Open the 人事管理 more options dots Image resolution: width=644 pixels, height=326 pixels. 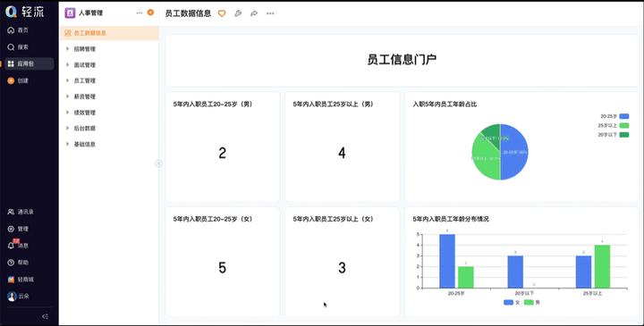click(140, 13)
